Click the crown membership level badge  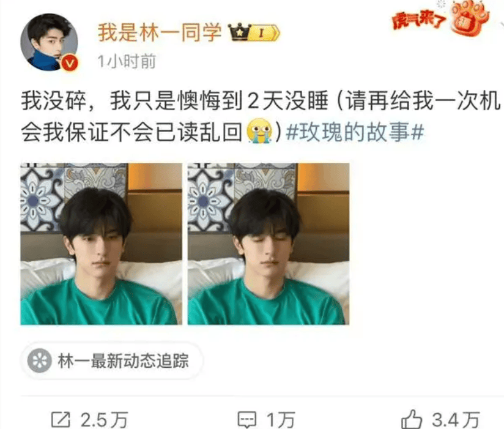tap(254, 32)
